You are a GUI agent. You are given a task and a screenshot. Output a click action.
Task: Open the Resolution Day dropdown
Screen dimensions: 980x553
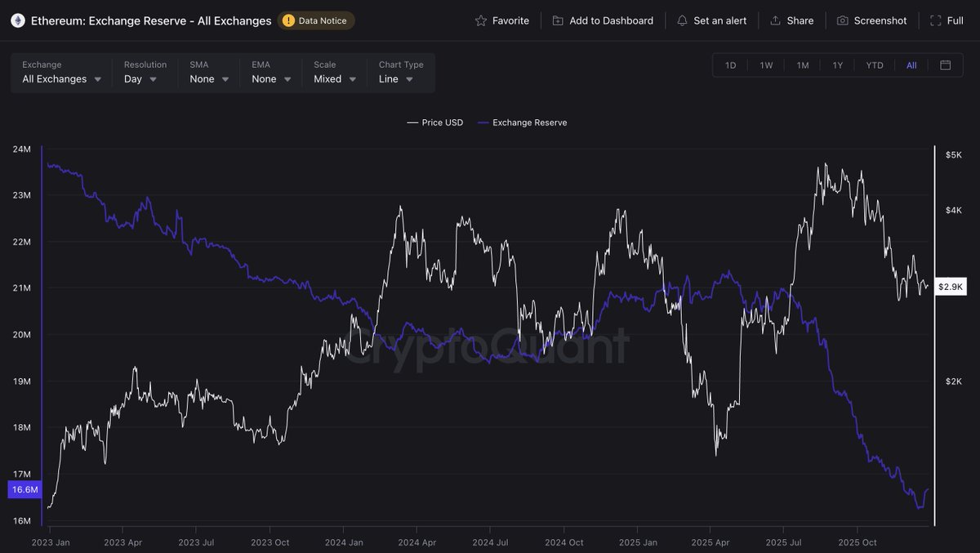(145, 73)
